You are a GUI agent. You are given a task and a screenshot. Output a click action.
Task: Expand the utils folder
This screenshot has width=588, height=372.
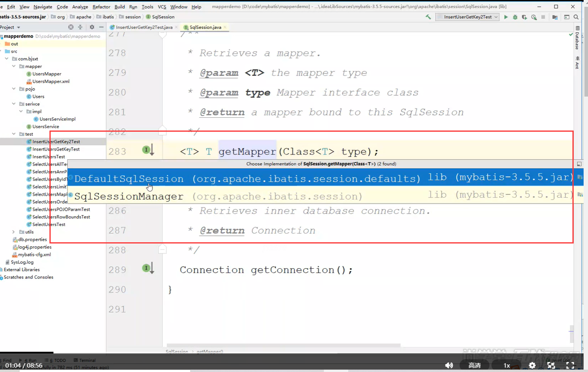point(14,232)
